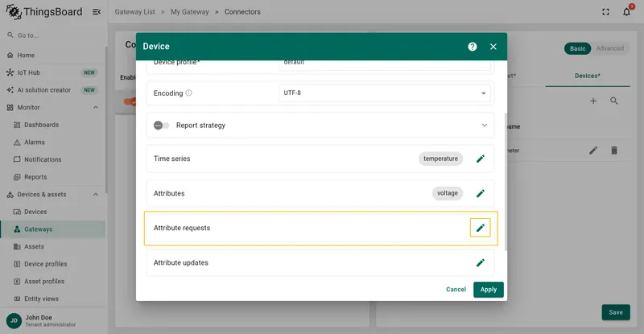
Task: Open Reports in sidebar
Action: (x=52, y=177)
